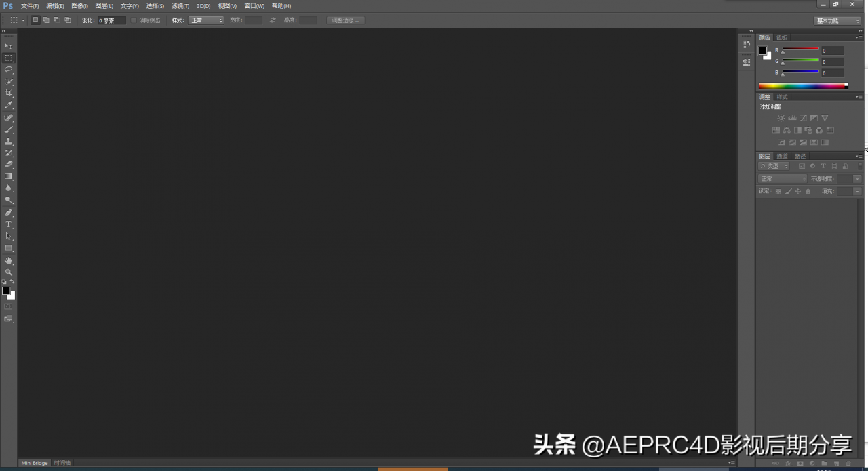Image resolution: width=868 pixels, height=471 pixels.
Task: Select the Rectangular Marquee tool in toolbox
Action: (9, 58)
